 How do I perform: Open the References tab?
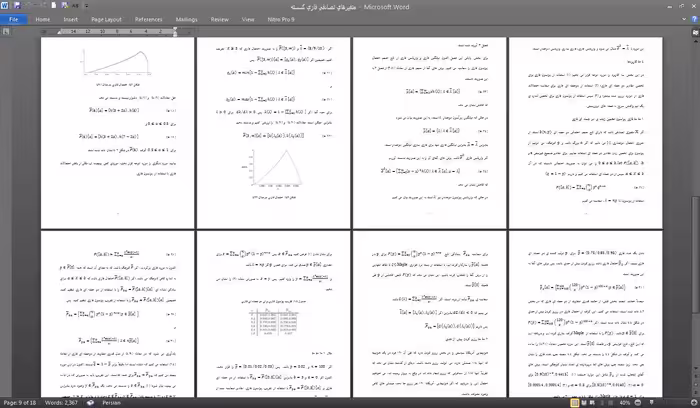(149, 20)
